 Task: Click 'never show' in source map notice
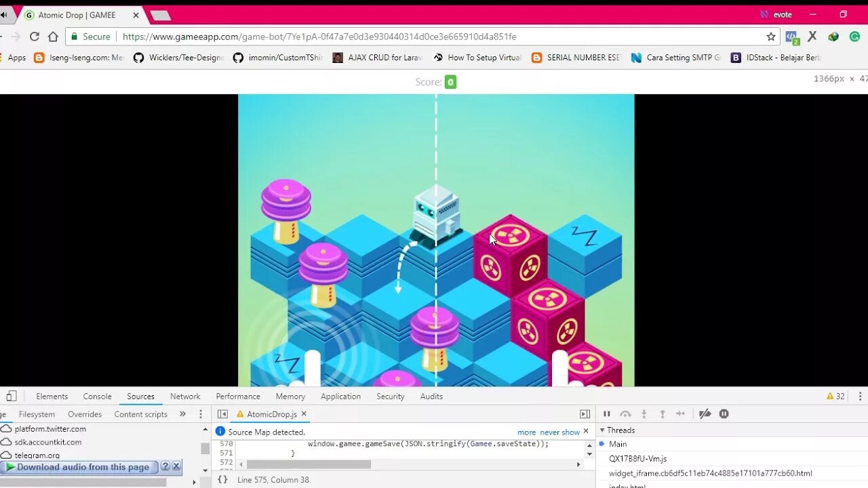[560, 432]
